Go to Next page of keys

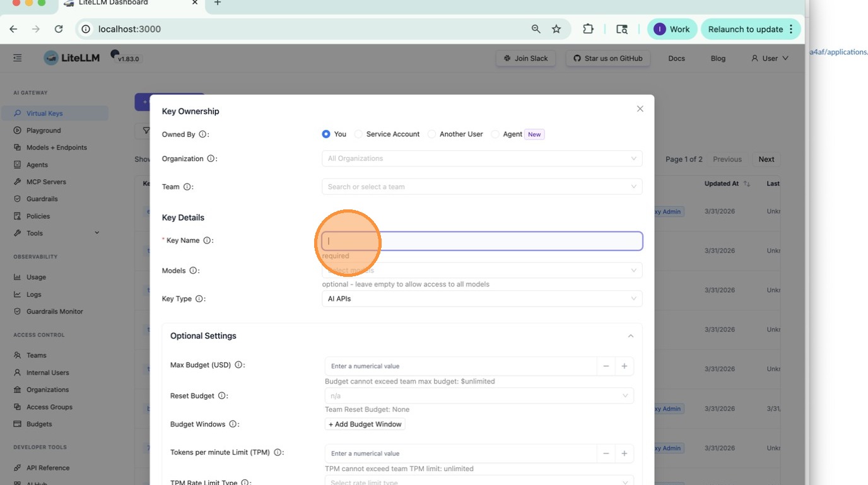[766, 160]
